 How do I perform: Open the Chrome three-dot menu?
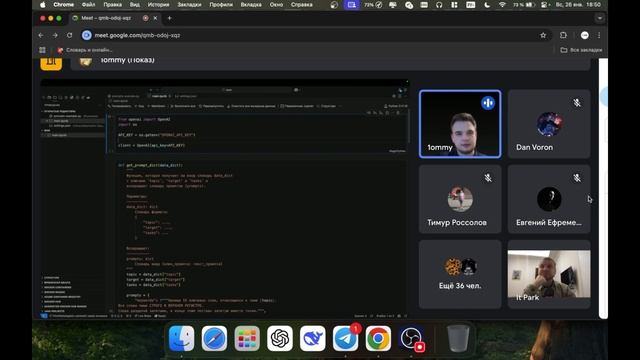coord(599,36)
